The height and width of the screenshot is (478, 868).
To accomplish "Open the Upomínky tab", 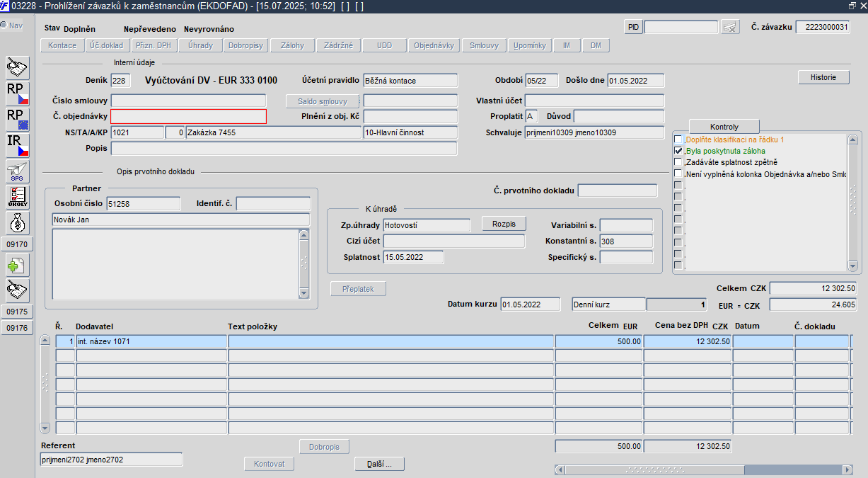I will coord(530,45).
